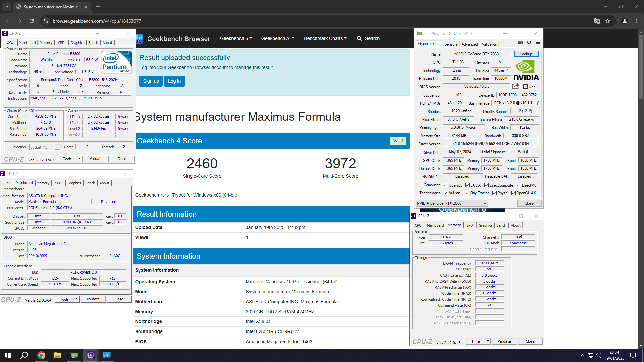
Task: Click the GPU-Z screenshot camera icon
Action: (520, 43)
